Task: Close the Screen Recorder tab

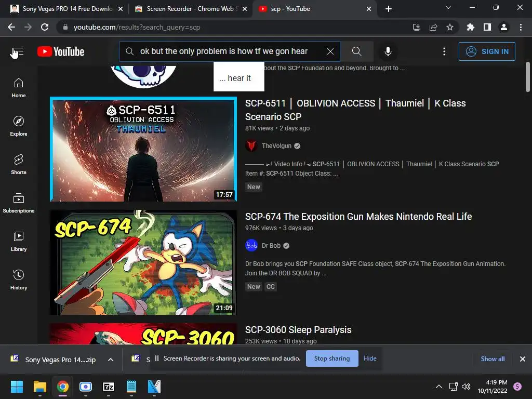Action: pos(245,9)
